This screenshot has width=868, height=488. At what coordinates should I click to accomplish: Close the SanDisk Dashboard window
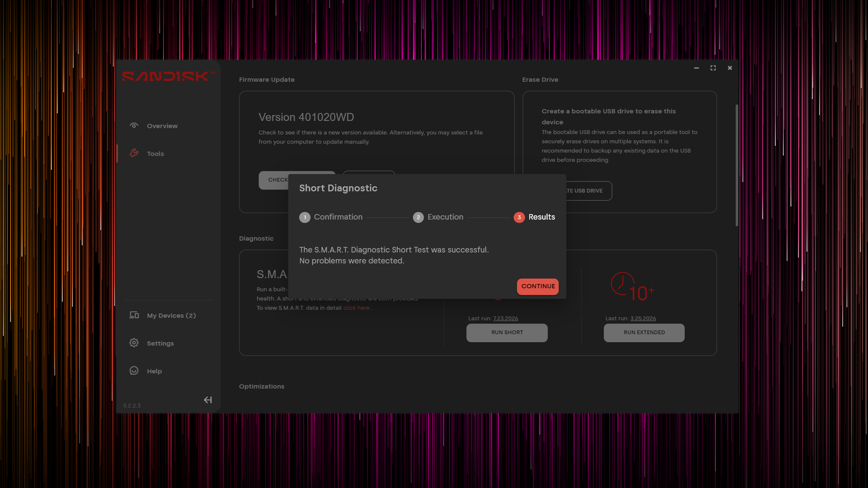tap(730, 68)
